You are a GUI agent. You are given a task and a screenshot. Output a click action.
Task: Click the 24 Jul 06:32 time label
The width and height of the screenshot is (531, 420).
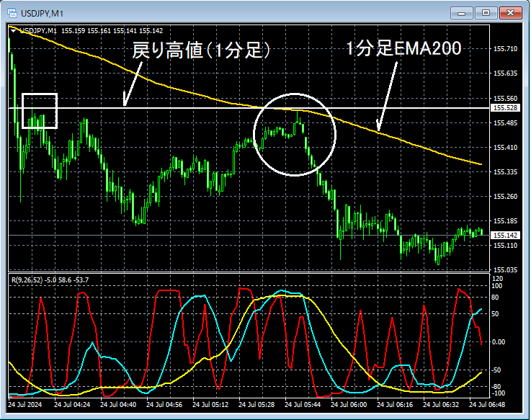(441, 405)
